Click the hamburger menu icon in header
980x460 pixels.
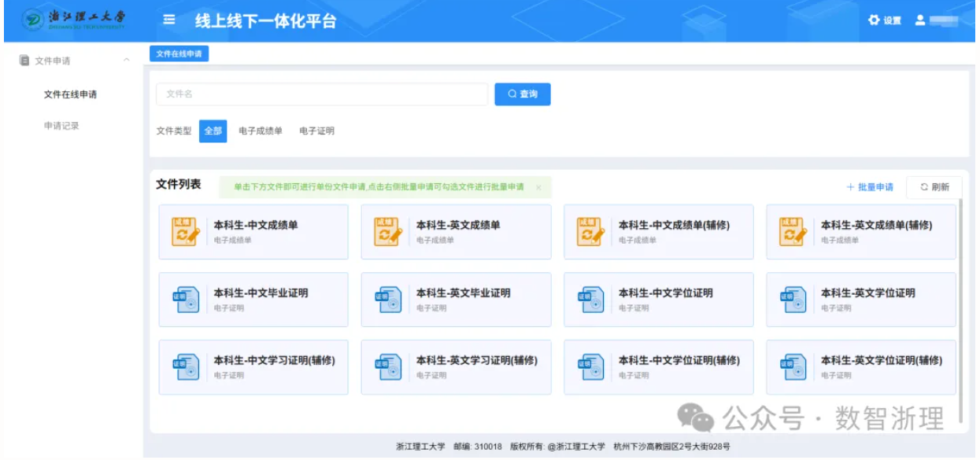pos(168,20)
